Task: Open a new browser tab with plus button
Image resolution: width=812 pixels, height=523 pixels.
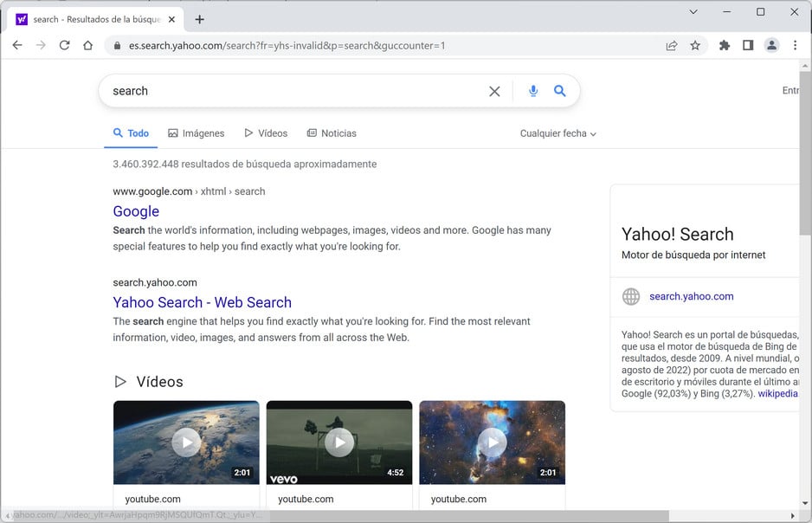Action: (200, 19)
